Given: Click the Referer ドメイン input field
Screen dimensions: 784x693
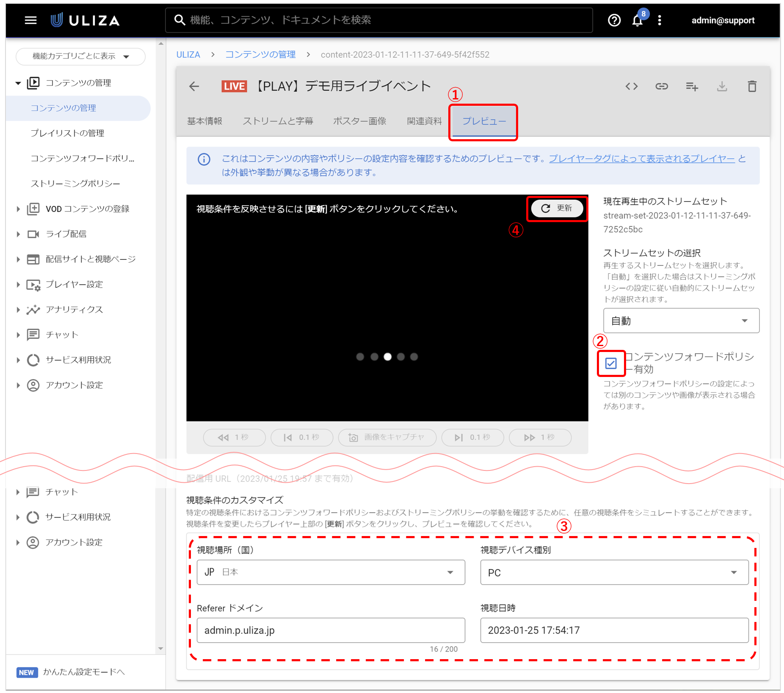Looking at the screenshot, I should pyautogui.click(x=331, y=630).
